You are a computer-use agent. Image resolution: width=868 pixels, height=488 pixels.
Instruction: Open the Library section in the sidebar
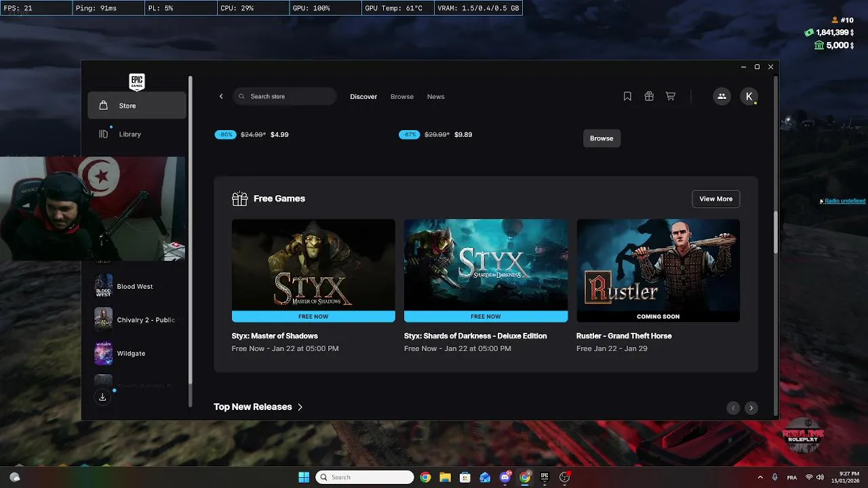[x=137, y=134]
